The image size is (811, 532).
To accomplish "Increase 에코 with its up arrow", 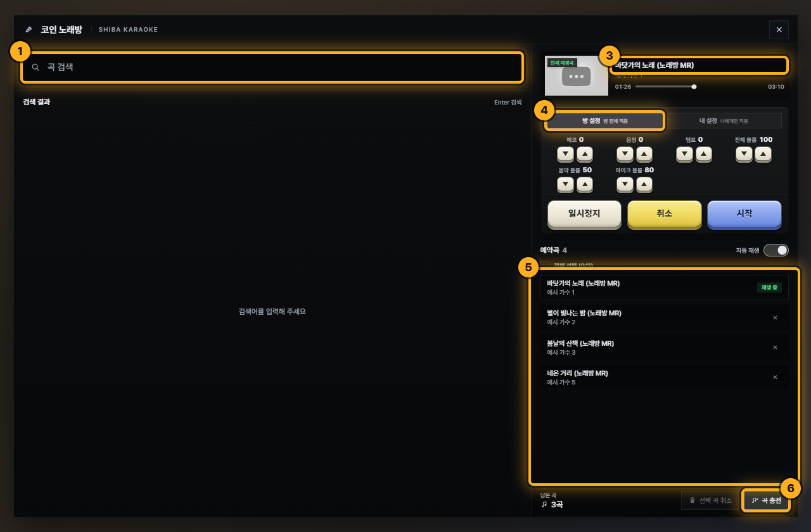I will 585,154.
